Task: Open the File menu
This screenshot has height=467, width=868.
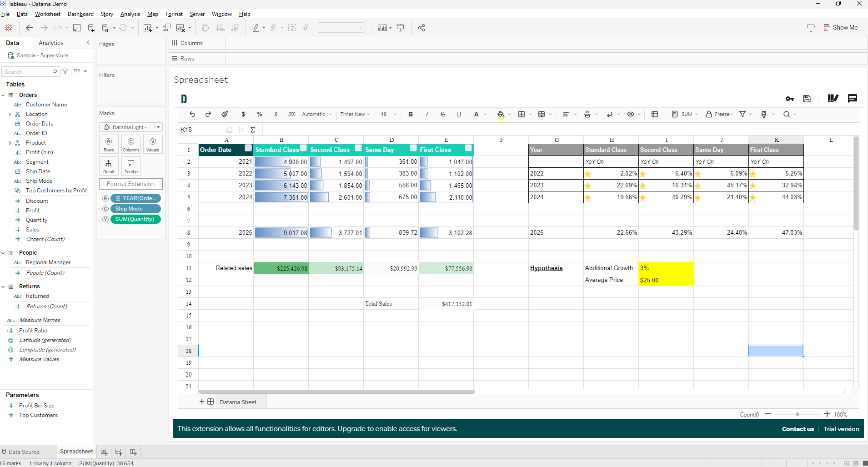Action: 5,14
